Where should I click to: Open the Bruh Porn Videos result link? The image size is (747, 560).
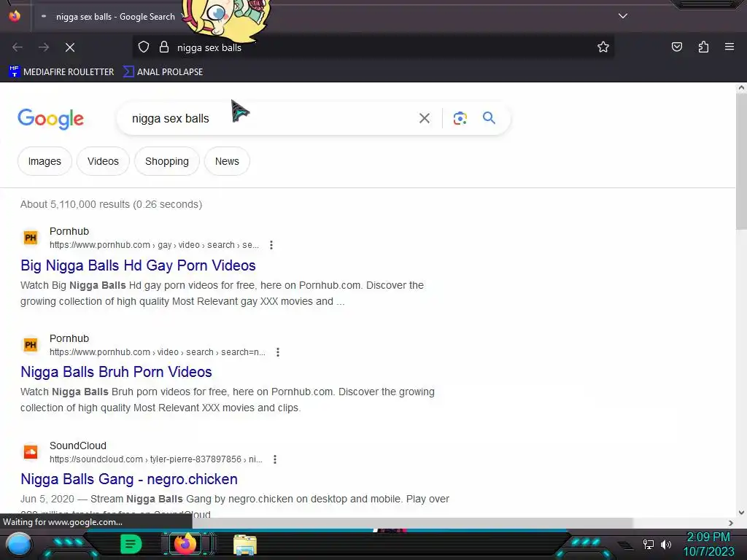click(x=116, y=372)
